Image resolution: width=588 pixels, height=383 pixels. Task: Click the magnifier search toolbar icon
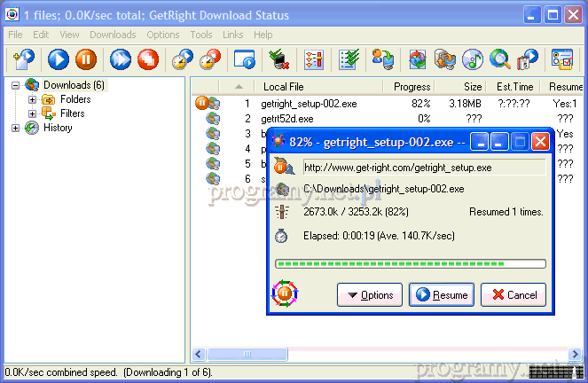coord(500,59)
